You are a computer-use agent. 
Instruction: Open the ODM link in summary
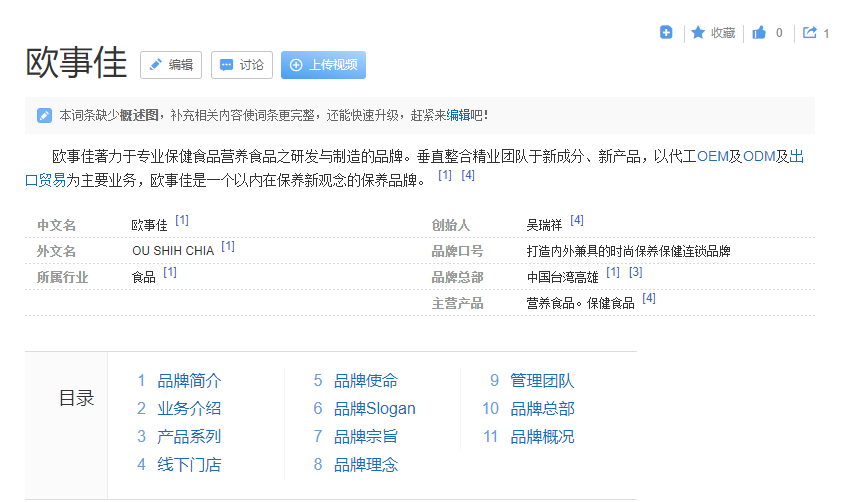(x=759, y=157)
